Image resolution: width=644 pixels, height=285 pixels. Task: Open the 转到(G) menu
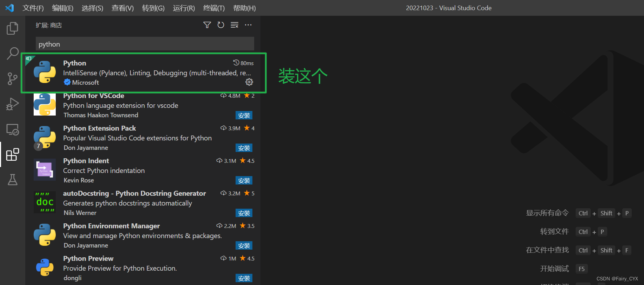tap(153, 8)
